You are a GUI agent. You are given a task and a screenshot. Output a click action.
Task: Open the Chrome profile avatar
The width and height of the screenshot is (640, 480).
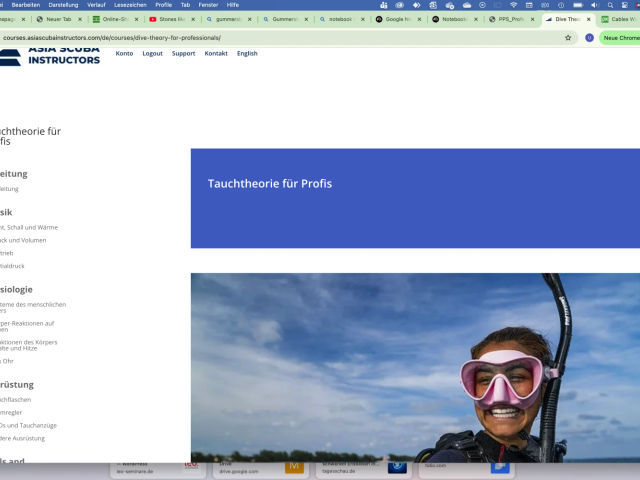pyautogui.click(x=589, y=38)
